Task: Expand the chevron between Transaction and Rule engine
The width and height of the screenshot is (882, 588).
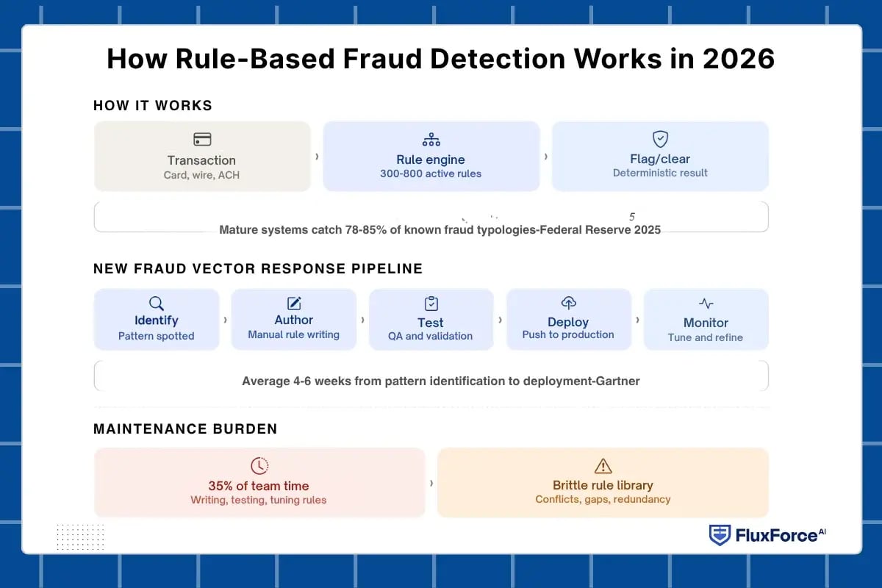Action: click(x=317, y=156)
